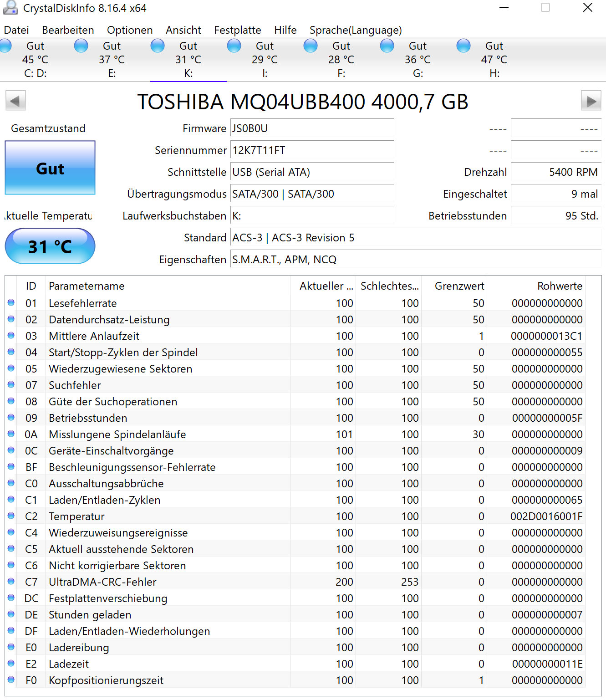Select the G: drive health orb
Screen dimensions: 606x700
[x=387, y=46]
